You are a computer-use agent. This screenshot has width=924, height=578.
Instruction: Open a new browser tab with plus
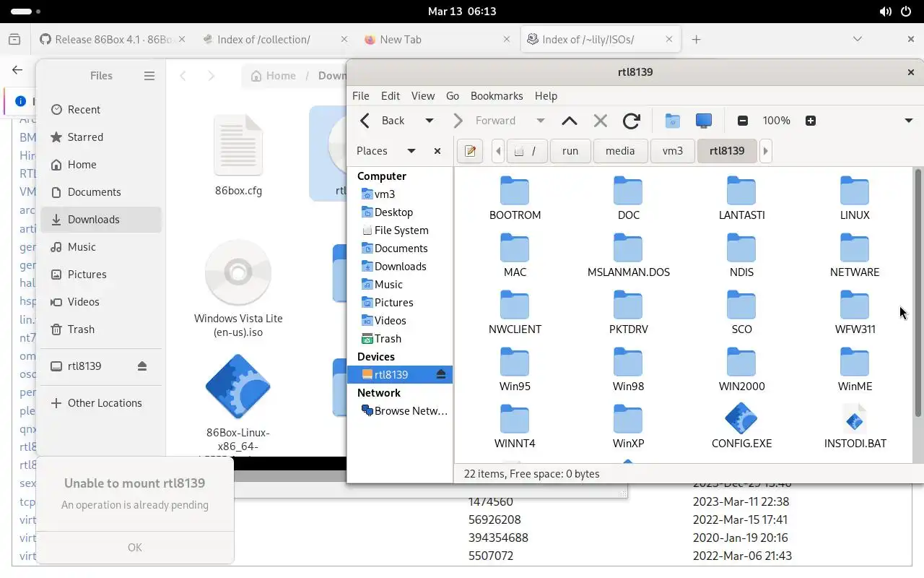pos(696,40)
